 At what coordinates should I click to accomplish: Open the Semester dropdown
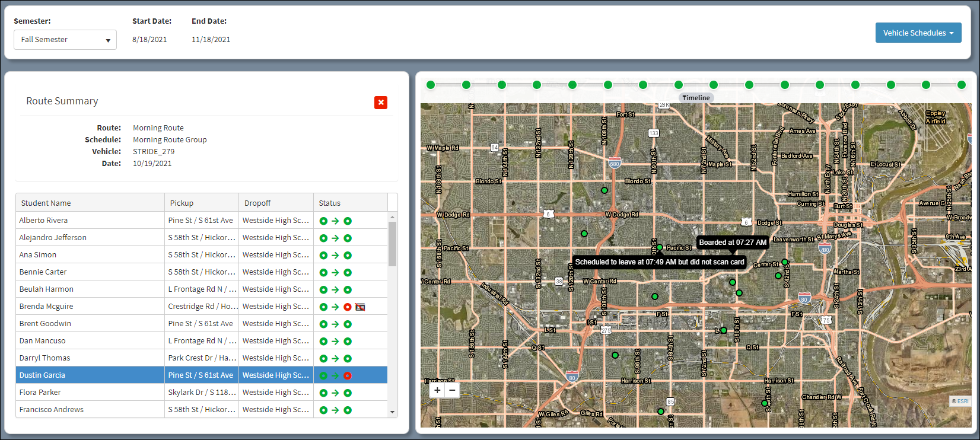point(65,40)
